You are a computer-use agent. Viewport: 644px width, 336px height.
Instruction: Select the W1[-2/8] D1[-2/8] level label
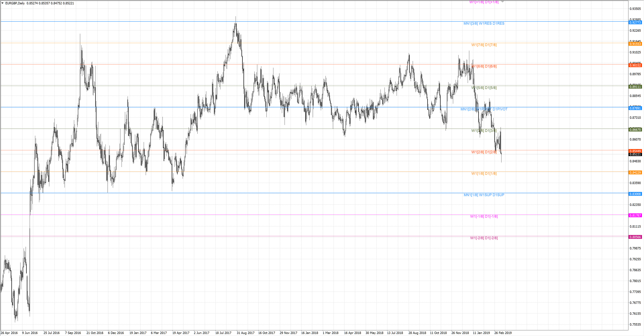point(484,238)
